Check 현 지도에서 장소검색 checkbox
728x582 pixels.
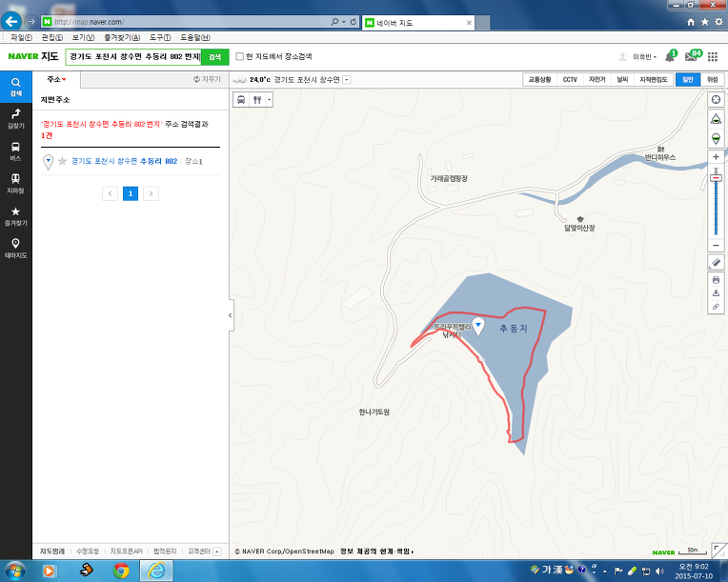pos(239,56)
